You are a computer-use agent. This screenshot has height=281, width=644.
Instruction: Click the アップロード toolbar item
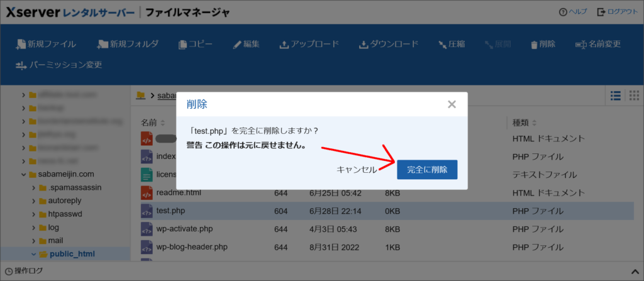pos(309,45)
